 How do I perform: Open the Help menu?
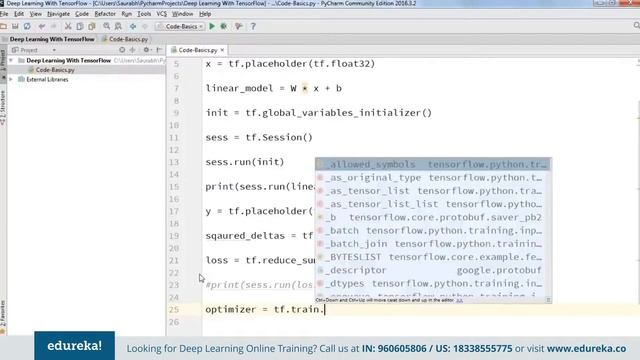coord(205,14)
